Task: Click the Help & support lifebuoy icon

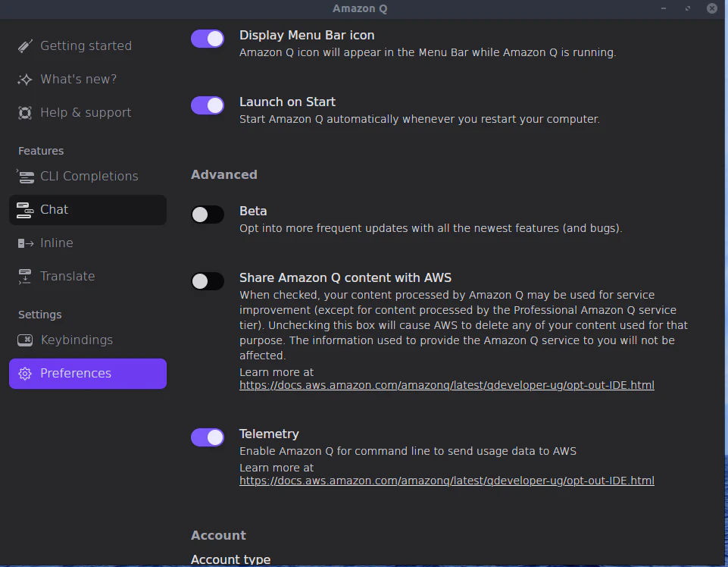Action: [25, 113]
